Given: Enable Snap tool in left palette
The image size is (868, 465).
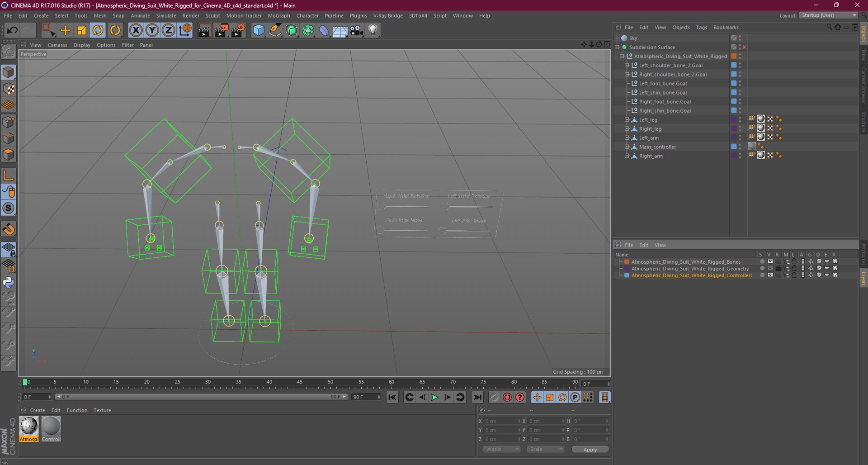Looking at the screenshot, I should pyautogui.click(x=9, y=229).
